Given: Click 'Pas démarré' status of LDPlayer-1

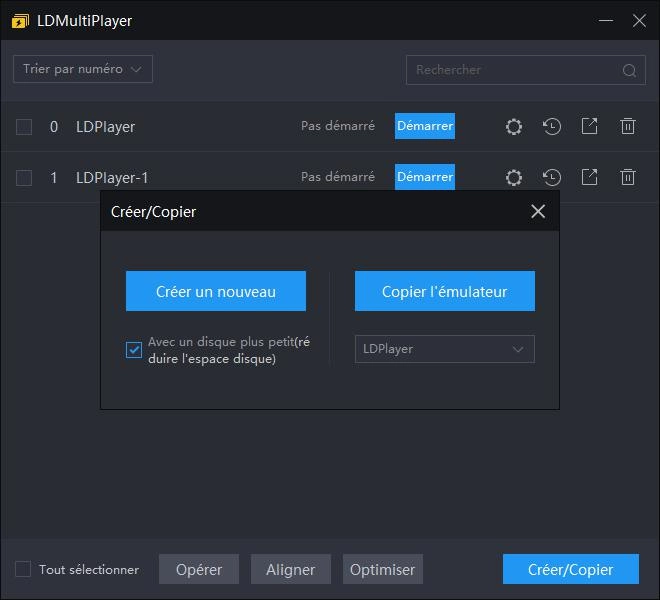Looking at the screenshot, I should [338, 177].
